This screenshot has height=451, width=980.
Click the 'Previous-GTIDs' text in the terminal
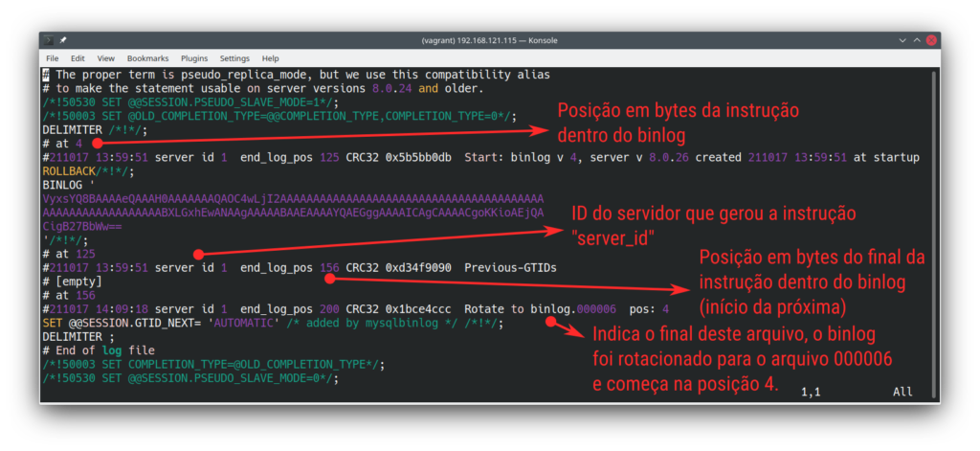click(x=509, y=268)
